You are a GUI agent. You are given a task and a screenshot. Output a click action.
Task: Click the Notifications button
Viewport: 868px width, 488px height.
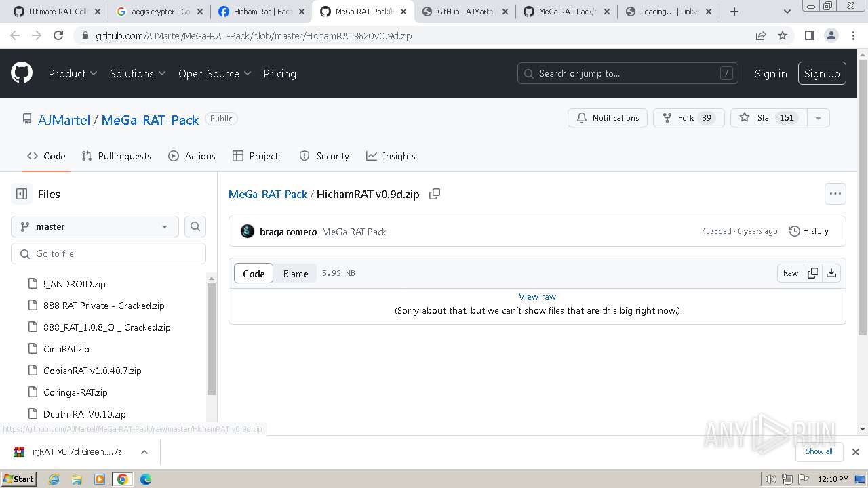[608, 118]
